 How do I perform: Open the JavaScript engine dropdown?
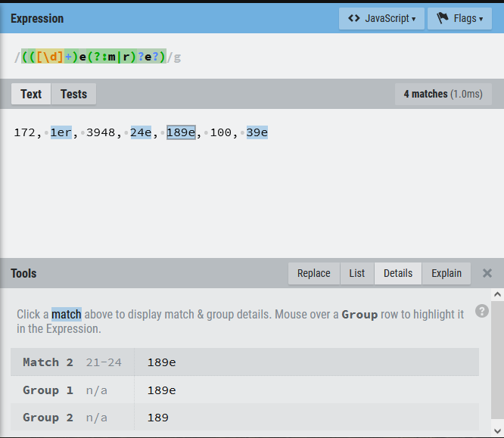click(x=381, y=19)
